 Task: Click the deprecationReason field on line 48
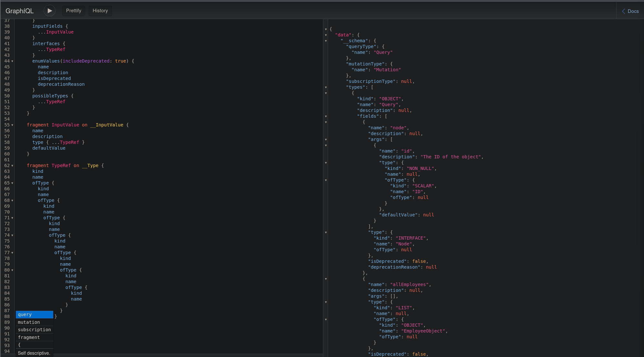61,84
